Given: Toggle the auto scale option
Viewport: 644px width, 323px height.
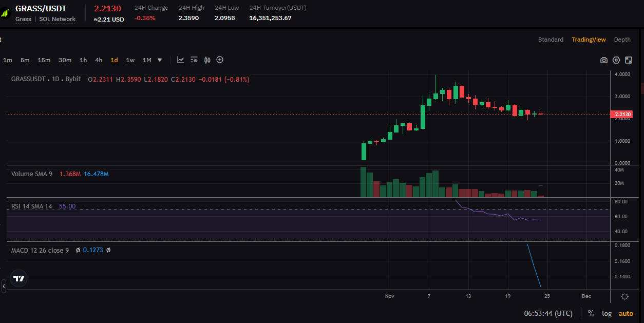Looking at the screenshot, I should click(626, 313).
